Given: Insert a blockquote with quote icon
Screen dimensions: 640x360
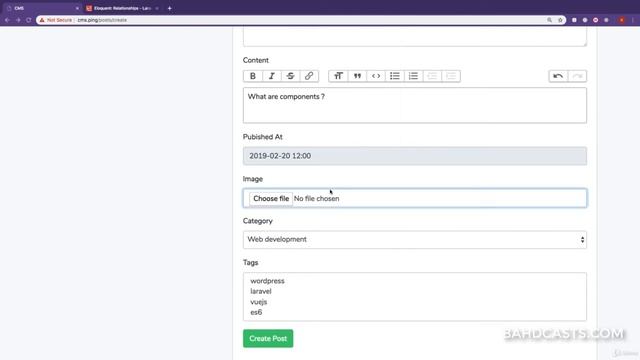Looking at the screenshot, I should click(x=357, y=76).
